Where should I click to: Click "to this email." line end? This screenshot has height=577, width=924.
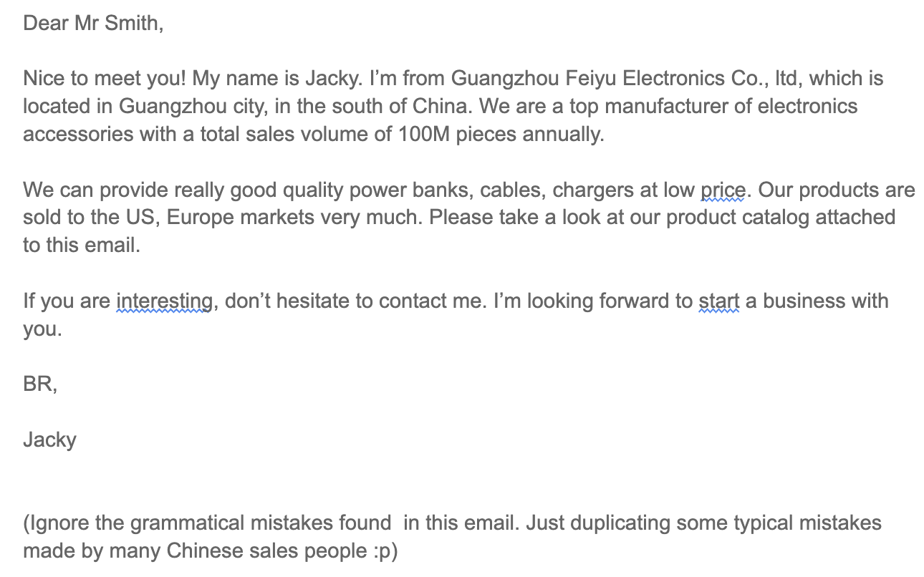point(81,246)
